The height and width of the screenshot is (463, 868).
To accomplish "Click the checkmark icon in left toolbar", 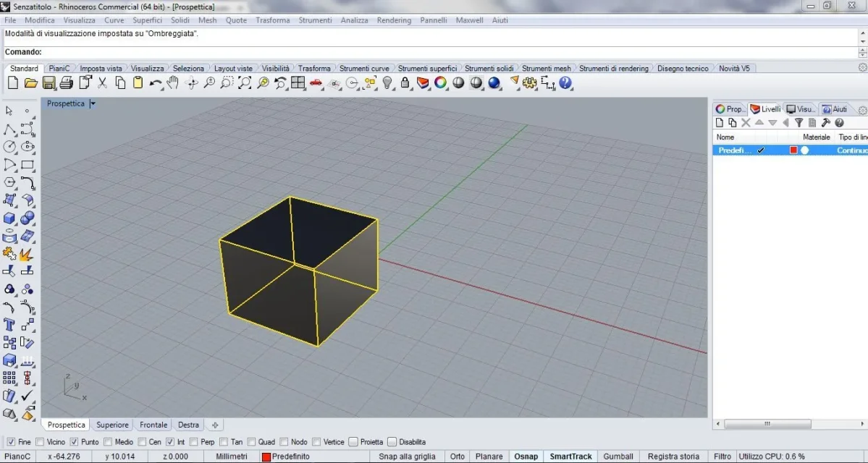I will point(28,396).
